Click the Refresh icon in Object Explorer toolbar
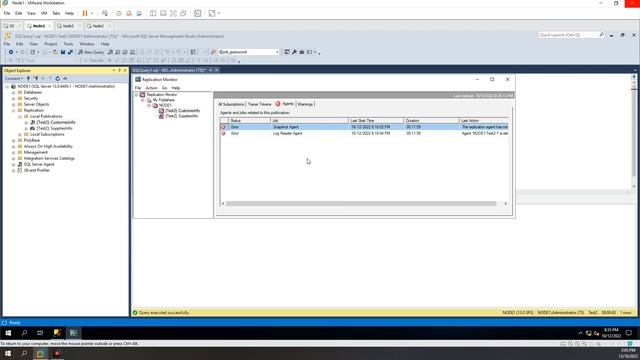Viewport: 640px width, 360px height. coord(58,78)
